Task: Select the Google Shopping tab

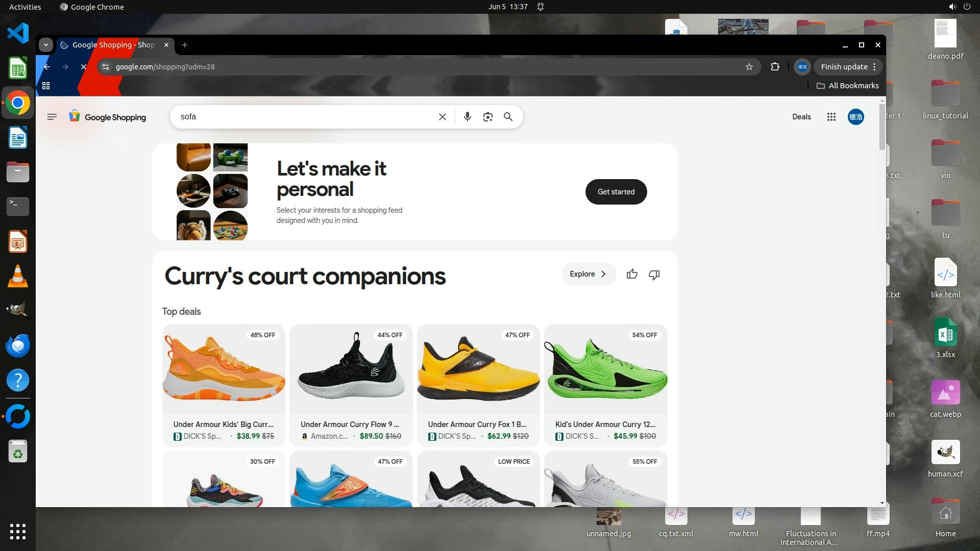Action: point(113,45)
